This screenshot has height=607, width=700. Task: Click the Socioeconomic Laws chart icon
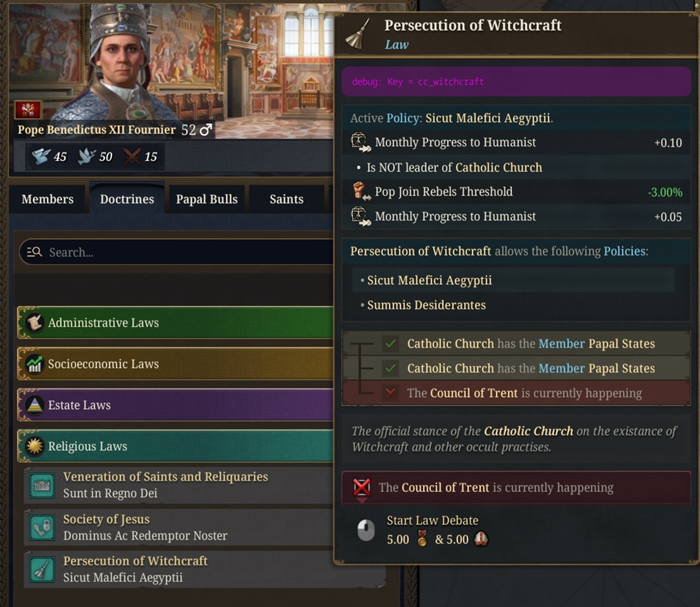click(34, 364)
